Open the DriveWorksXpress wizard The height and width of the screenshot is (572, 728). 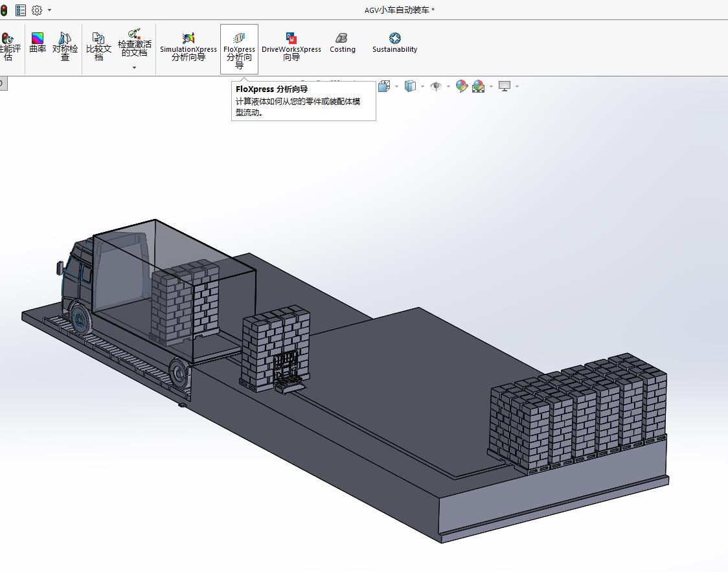tap(291, 47)
